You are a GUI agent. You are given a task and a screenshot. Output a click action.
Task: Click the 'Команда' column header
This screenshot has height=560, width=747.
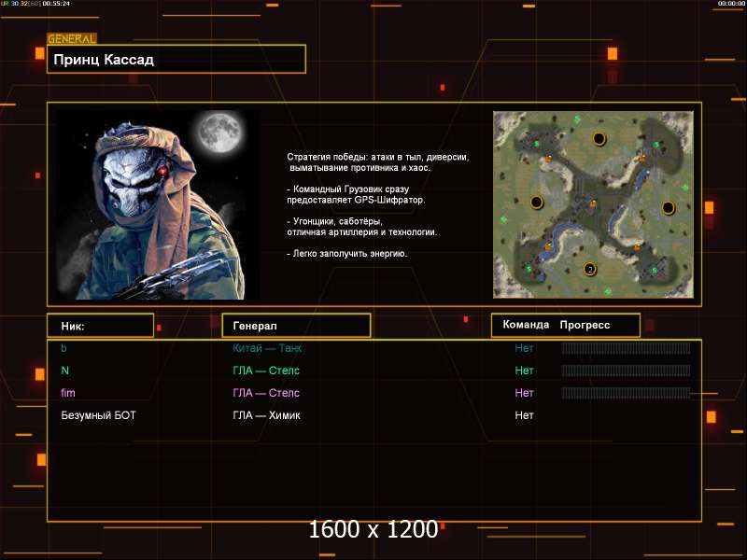pos(526,325)
